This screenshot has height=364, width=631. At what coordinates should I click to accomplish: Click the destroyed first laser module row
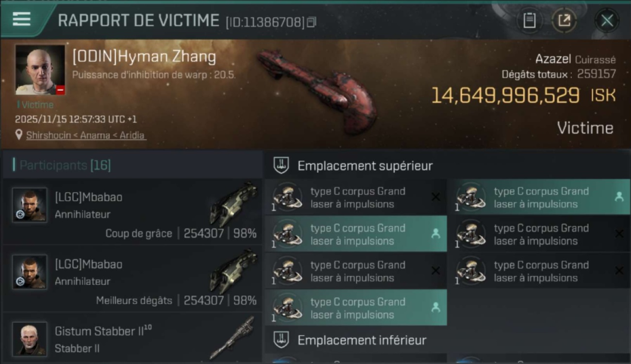pyautogui.click(x=356, y=197)
